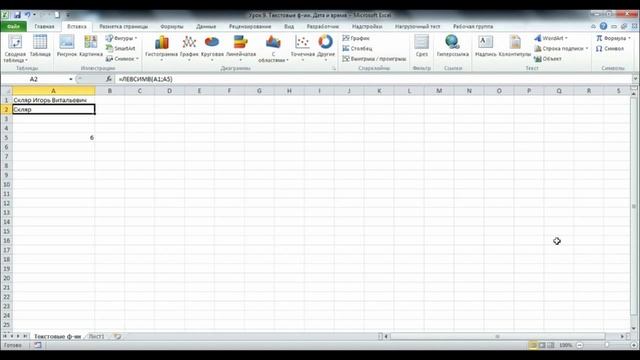The height and width of the screenshot is (360, 640).
Task: Expand the Формула equation dropdown
Action: point(629,38)
